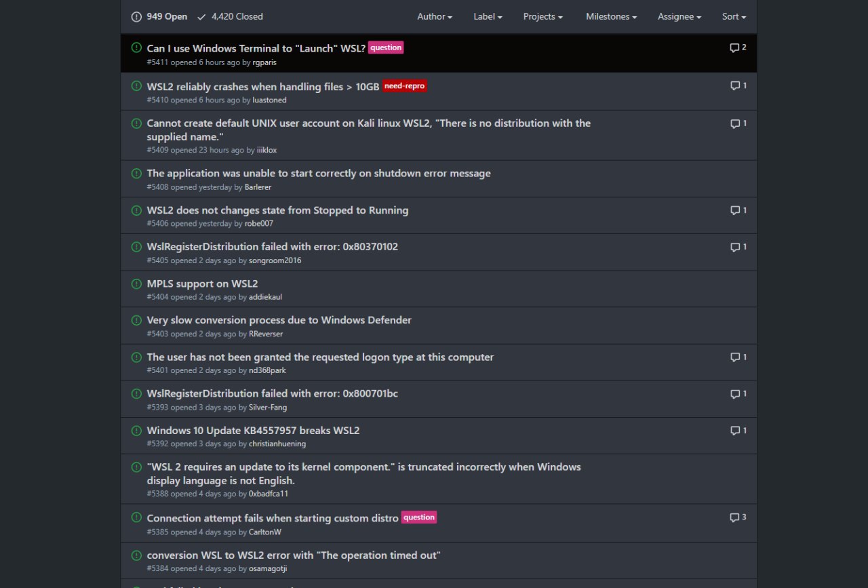
Task: View author nd368park
Action: pos(267,370)
